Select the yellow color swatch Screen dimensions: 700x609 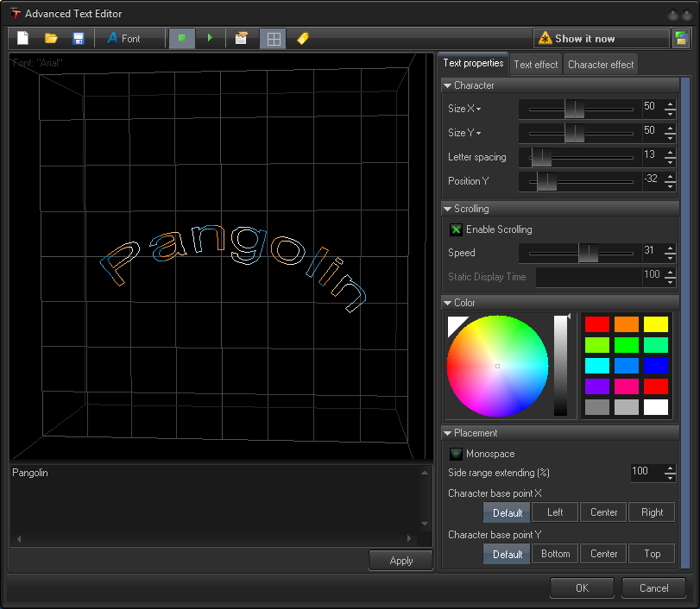pos(656,324)
